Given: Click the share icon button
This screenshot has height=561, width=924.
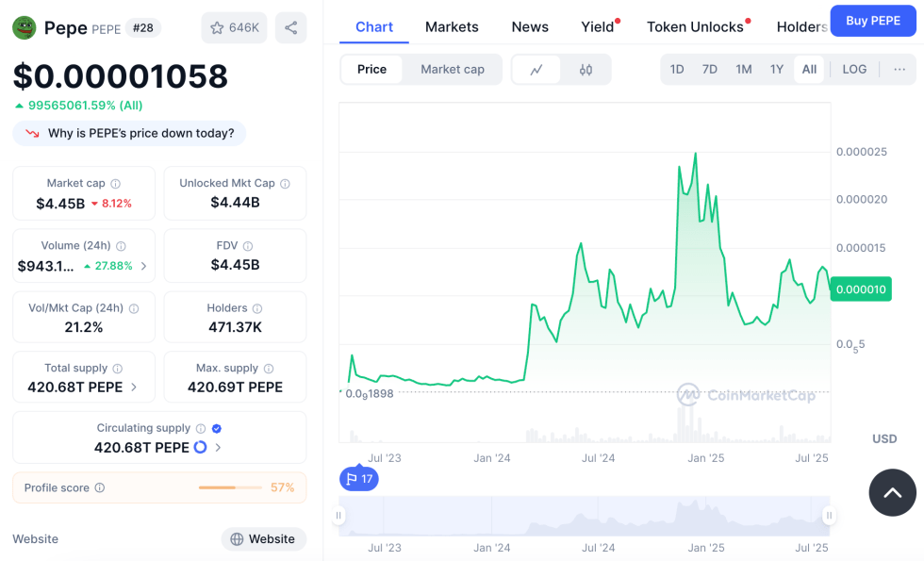Looking at the screenshot, I should (290, 28).
